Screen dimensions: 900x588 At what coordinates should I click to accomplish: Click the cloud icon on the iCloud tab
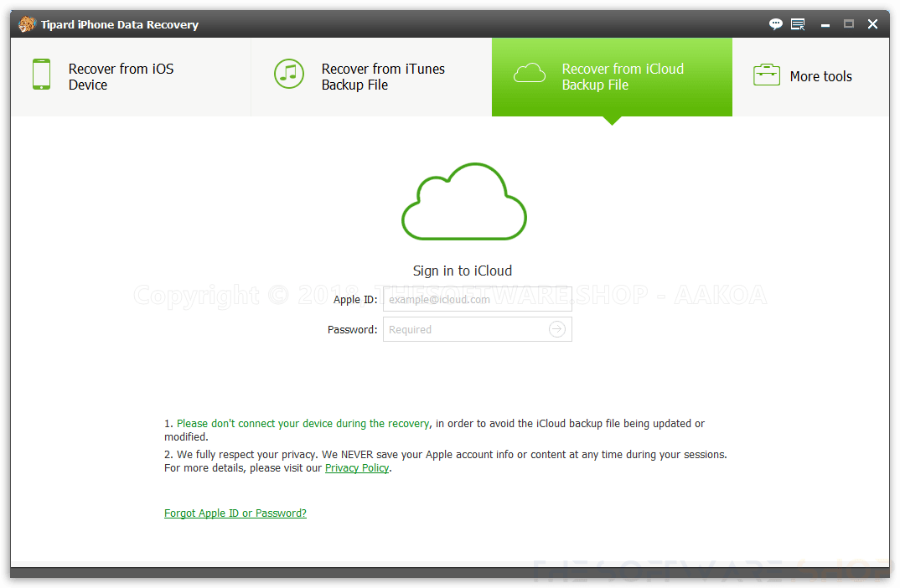(x=530, y=73)
